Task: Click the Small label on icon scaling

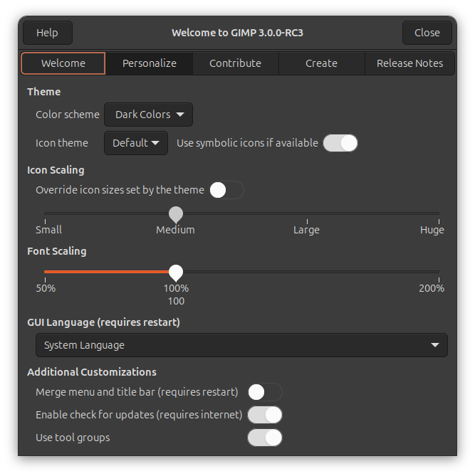Action: 48,230
